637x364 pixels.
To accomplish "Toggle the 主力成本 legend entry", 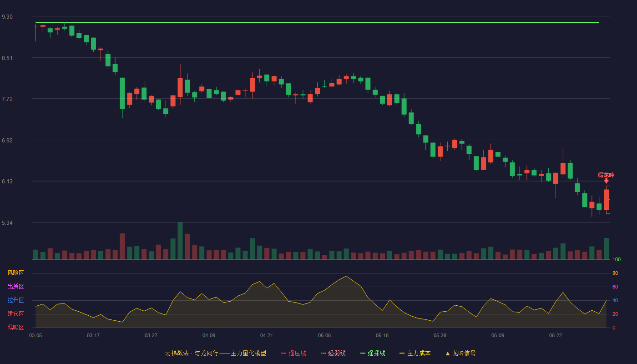I will tap(415, 353).
